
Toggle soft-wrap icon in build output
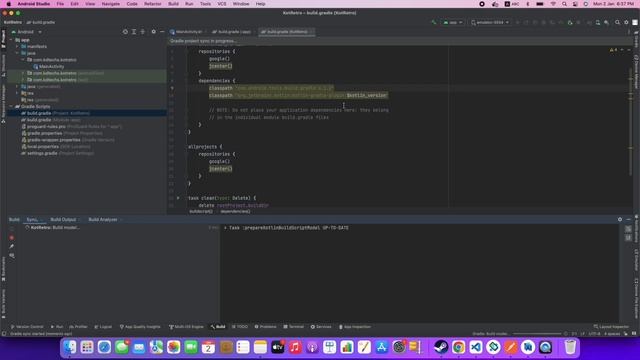(x=628, y=229)
